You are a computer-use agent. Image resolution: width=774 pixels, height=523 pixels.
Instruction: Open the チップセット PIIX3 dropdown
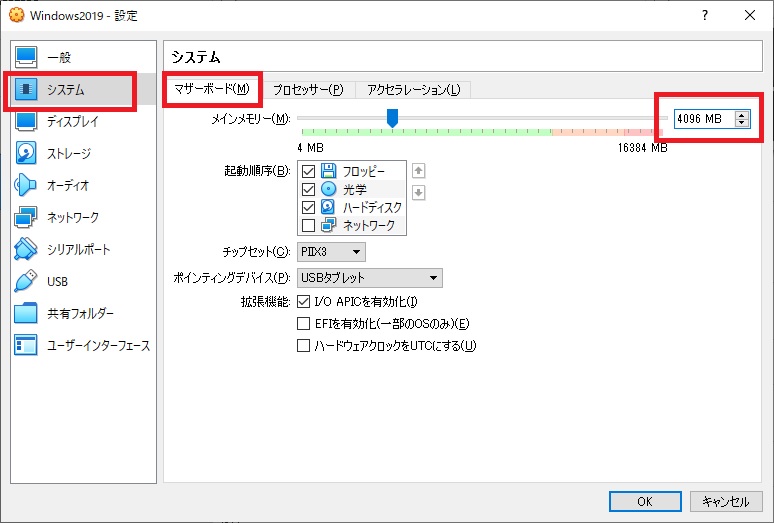[x=331, y=252]
